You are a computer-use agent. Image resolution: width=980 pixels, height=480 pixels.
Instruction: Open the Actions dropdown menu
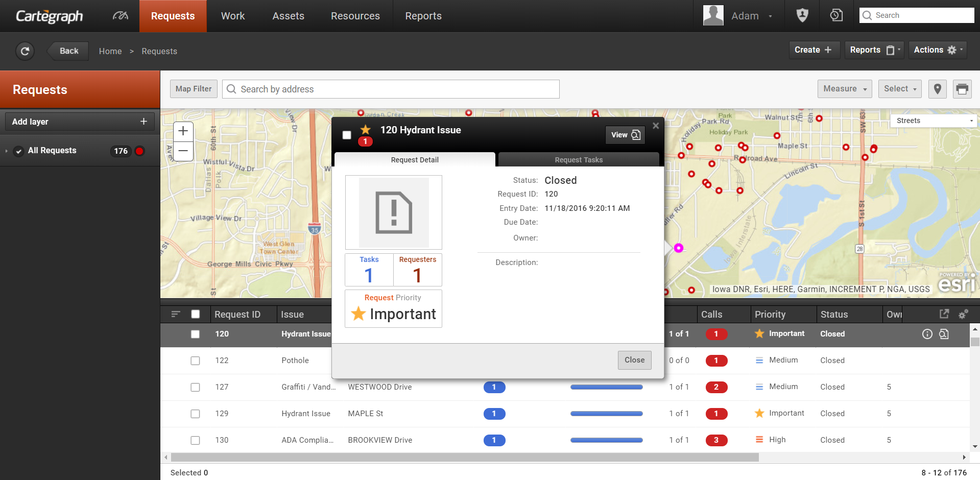937,50
